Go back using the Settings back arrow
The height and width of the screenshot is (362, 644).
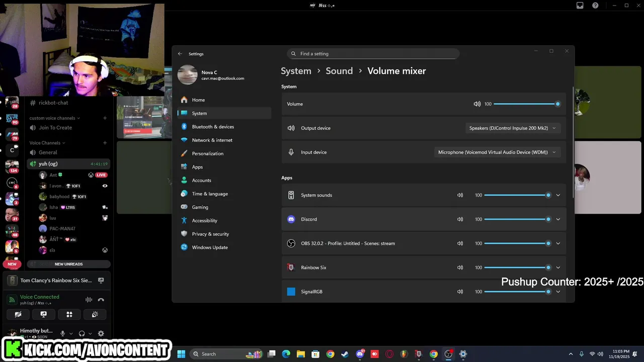tap(180, 54)
